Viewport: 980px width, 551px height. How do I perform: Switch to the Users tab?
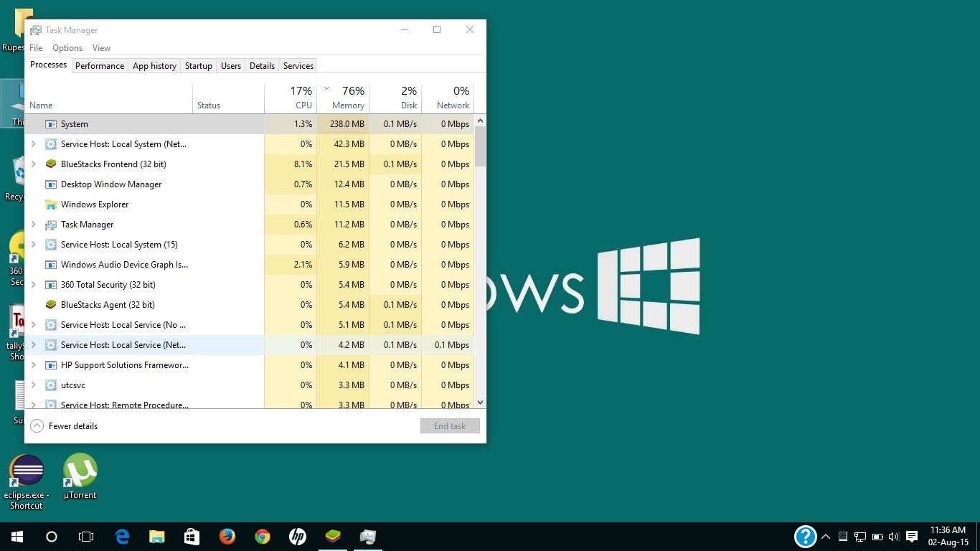coord(231,65)
